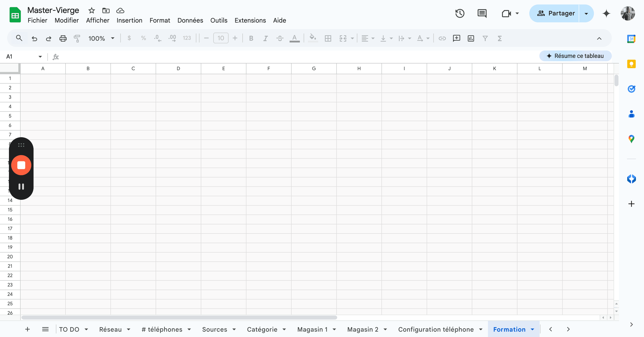Open Google Calendar in side panel

pyautogui.click(x=631, y=39)
